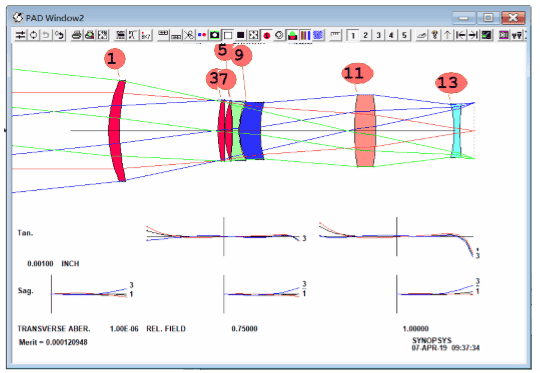This screenshot has height=373, width=540.
Task: Click the icon left of the X lens icon
Action: (120, 35)
